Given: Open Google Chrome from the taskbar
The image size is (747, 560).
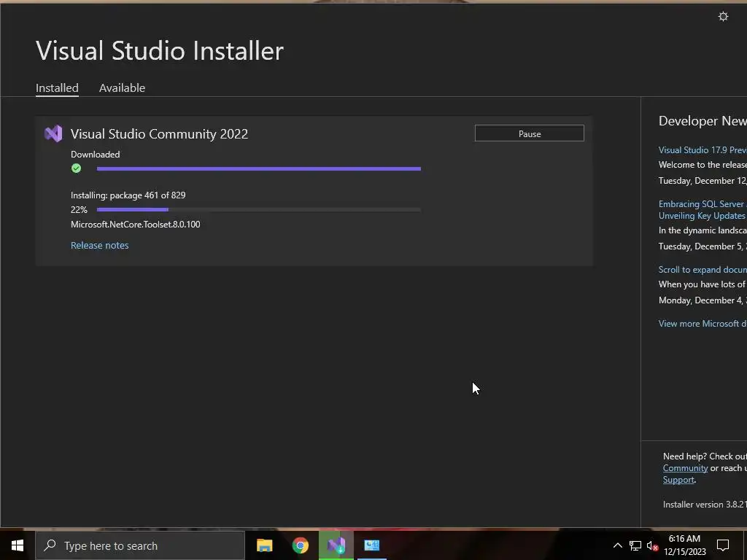Looking at the screenshot, I should pos(300,545).
